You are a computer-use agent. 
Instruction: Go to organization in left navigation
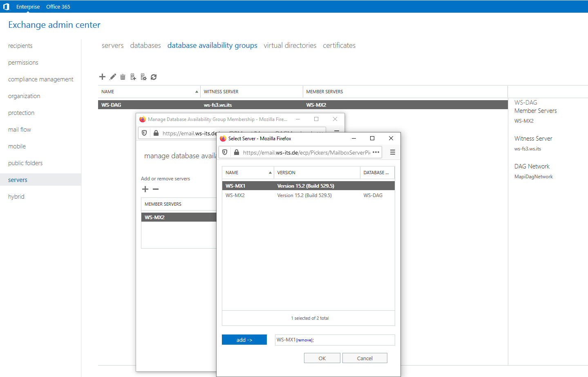[24, 96]
